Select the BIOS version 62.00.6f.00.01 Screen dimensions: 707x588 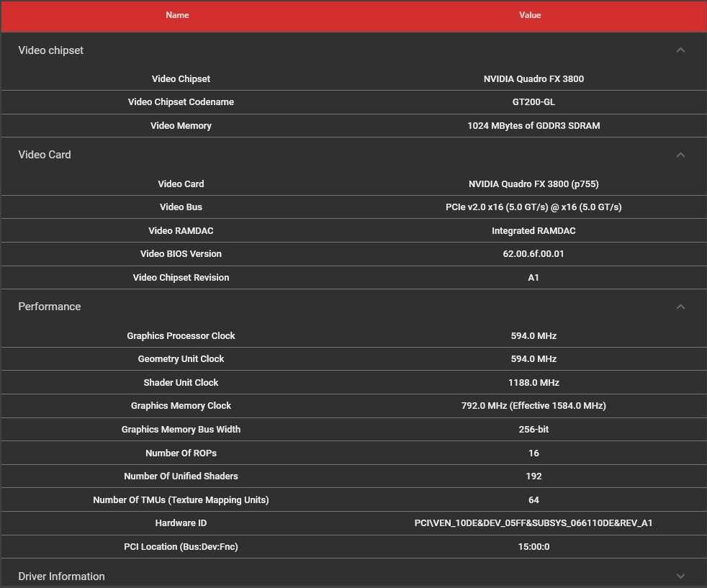(x=533, y=253)
